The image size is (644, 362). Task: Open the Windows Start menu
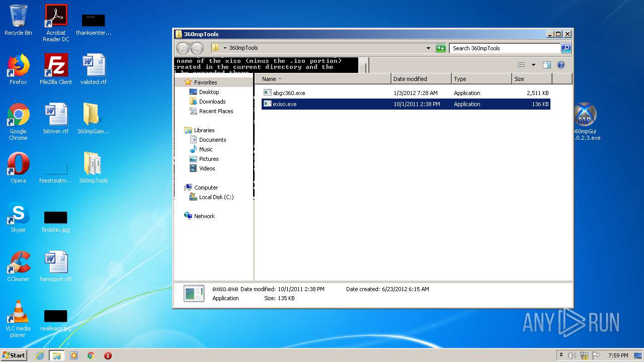tap(14, 355)
